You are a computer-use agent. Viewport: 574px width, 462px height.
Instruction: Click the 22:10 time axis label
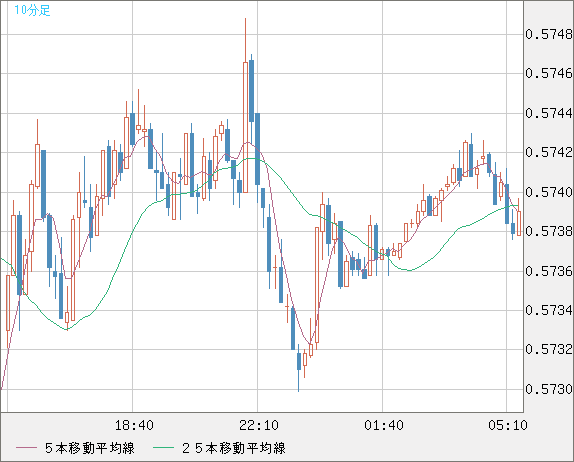pos(259,425)
